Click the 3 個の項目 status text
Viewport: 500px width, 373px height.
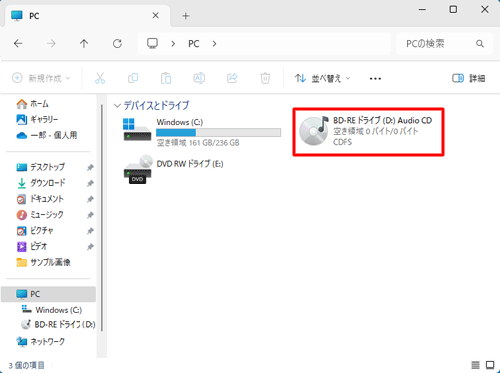(x=26, y=365)
